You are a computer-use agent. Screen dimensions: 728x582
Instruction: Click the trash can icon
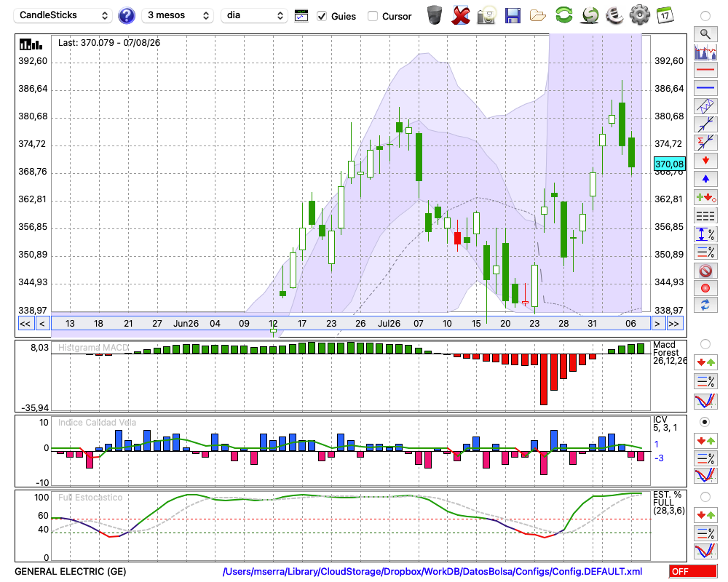435,15
